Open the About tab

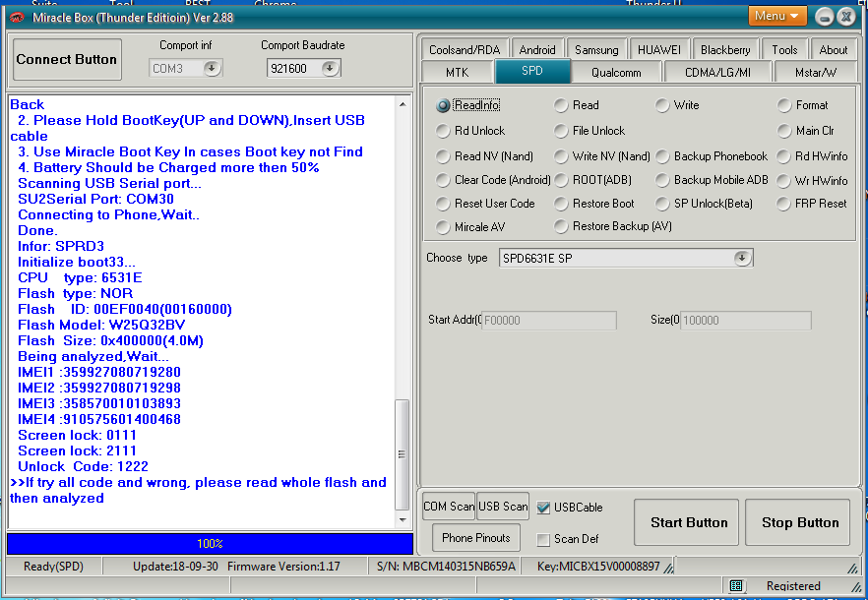[x=834, y=49]
